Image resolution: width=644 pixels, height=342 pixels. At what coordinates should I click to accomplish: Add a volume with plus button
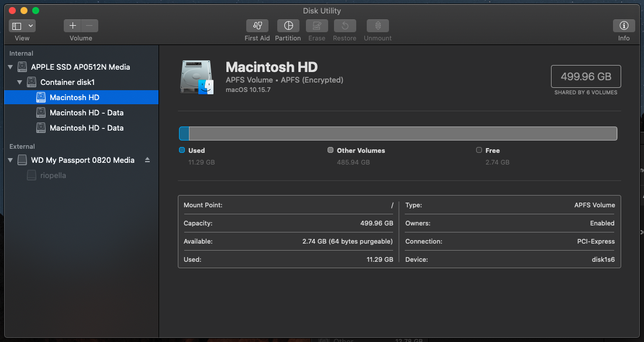click(x=73, y=26)
